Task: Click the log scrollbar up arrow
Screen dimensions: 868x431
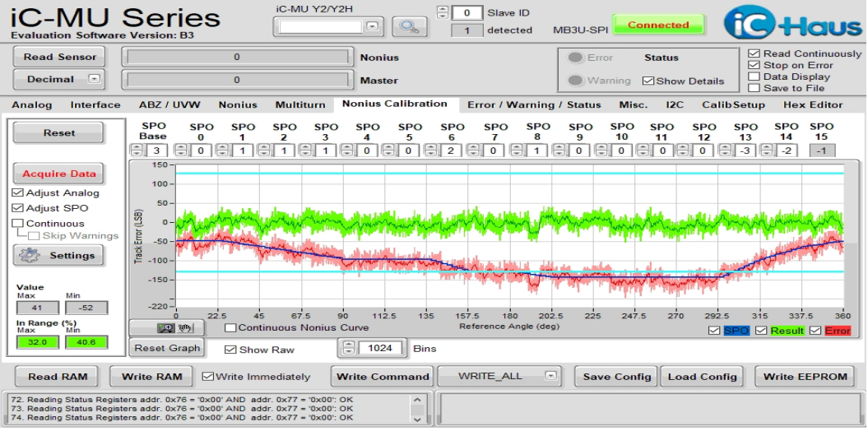Action: click(417, 399)
